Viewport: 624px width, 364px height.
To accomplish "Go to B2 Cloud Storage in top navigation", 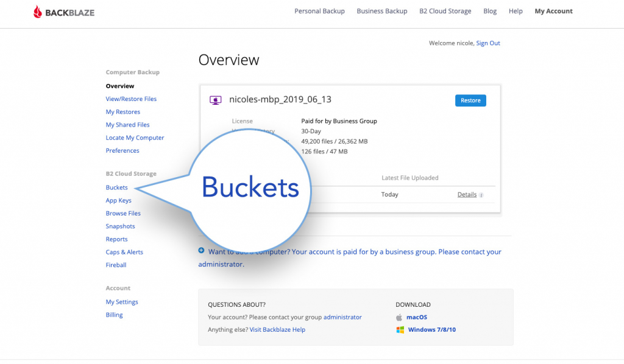I will pos(445,11).
